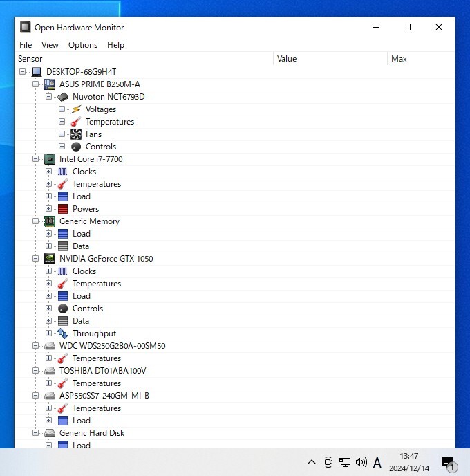Collapse the Intel Core i7-7700 node
The height and width of the screenshot is (476, 470).
(35, 158)
